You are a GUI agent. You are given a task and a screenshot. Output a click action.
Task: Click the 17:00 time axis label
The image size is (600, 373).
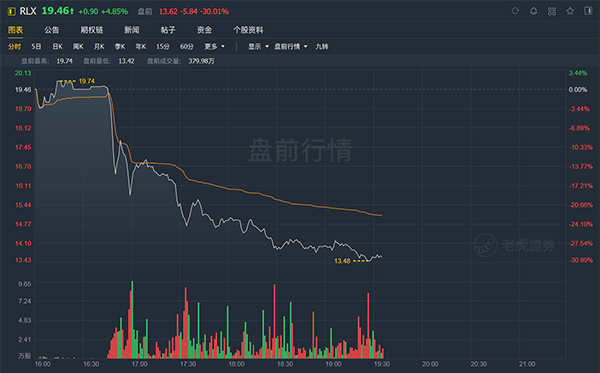139,364
